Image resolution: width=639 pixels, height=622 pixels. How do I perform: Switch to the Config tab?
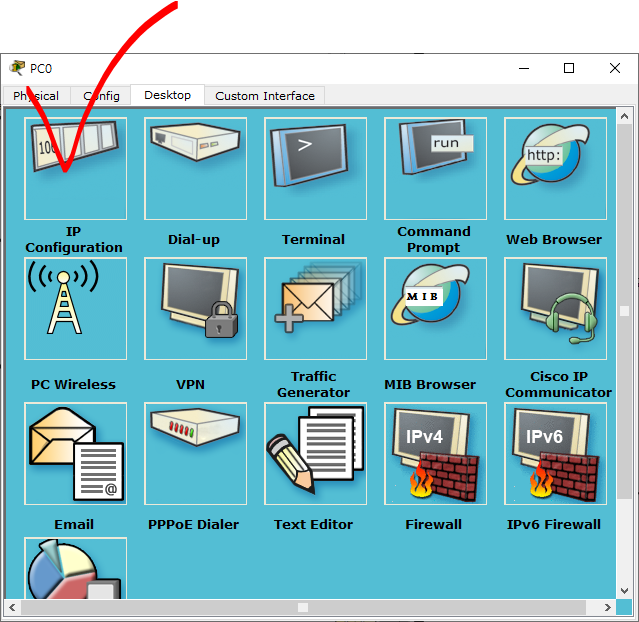point(101,96)
